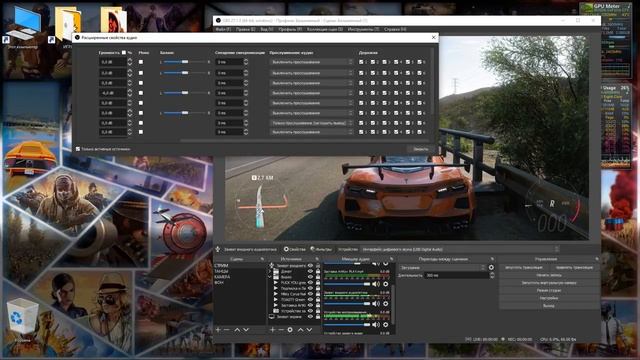Step the Длительность 300 ms spinner
This screenshot has height=360, width=640.
[492, 276]
